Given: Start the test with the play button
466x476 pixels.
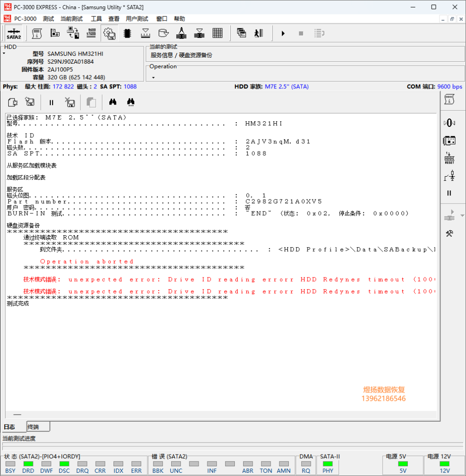Looking at the screenshot, I should pos(283,33).
